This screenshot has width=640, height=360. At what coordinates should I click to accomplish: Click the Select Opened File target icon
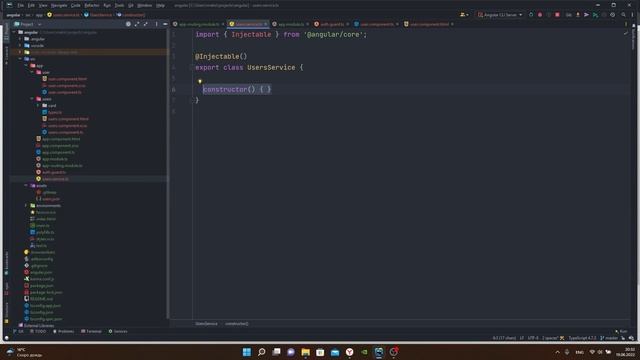coord(128,24)
